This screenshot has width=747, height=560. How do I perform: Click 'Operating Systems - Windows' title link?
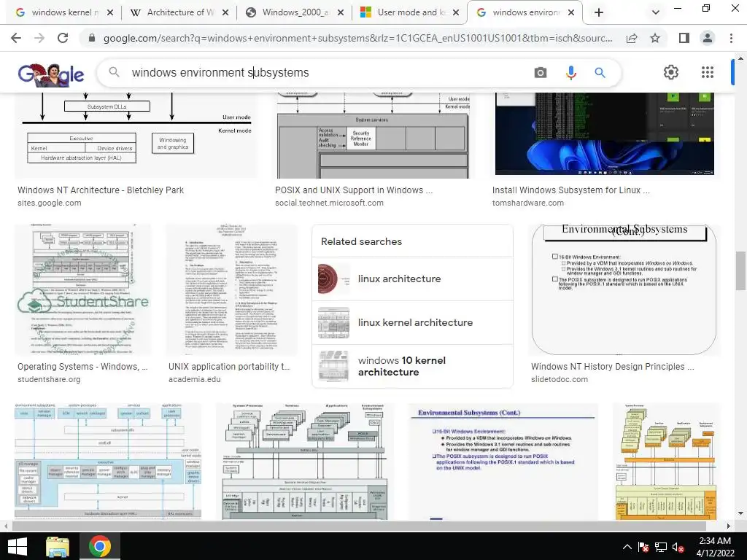pos(82,367)
